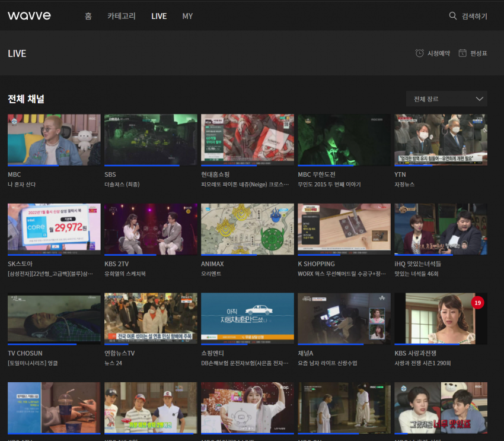The width and height of the screenshot is (504, 441).
Task: Click the SBS channel name
Action: [110, 175]
